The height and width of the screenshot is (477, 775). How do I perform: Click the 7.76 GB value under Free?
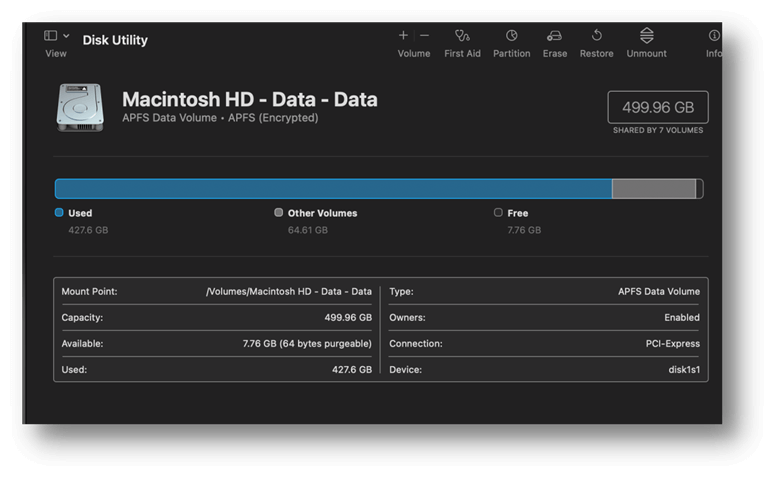[x=524, y=230]
